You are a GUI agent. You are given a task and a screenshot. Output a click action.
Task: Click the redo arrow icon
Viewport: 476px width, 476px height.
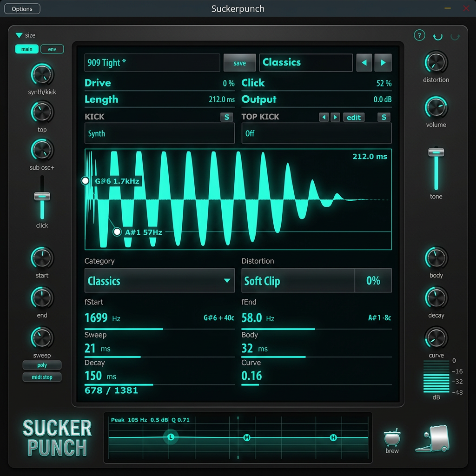pyautogui.click(x=455, y=37)
